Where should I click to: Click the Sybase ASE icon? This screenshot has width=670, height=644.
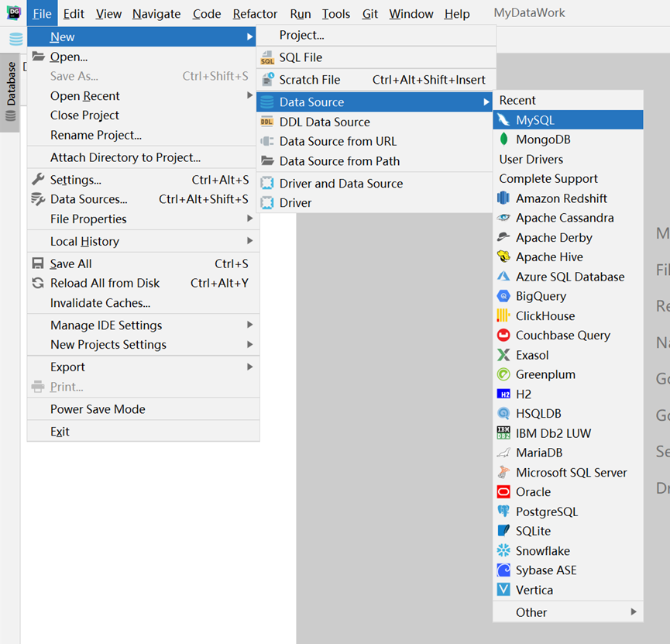(503, 570)
